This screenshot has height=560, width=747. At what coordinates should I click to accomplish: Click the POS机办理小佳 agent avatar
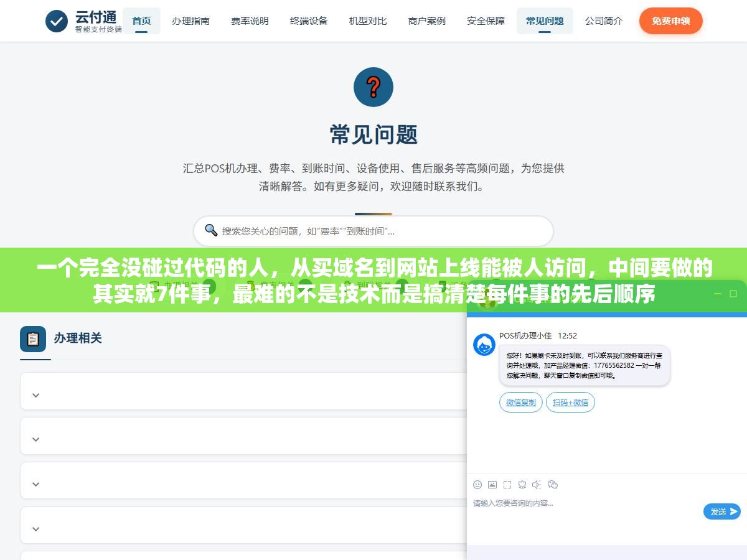click(484, 345)
